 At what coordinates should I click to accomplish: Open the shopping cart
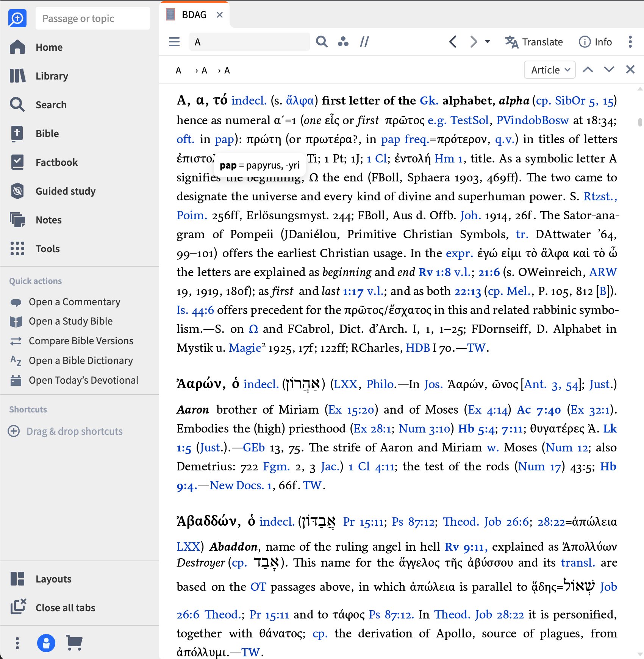(x=74, y=643)
